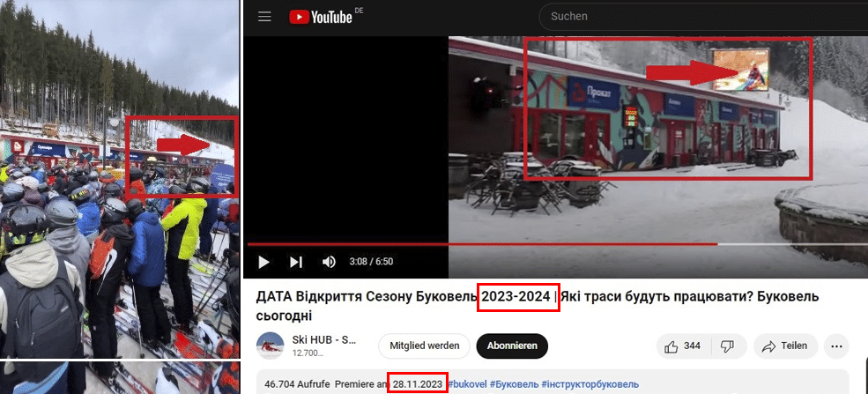Image resolution: width=868 pixels, height=394 pixels.
Task: Seek along the red video progress bar
Action: 558,244
